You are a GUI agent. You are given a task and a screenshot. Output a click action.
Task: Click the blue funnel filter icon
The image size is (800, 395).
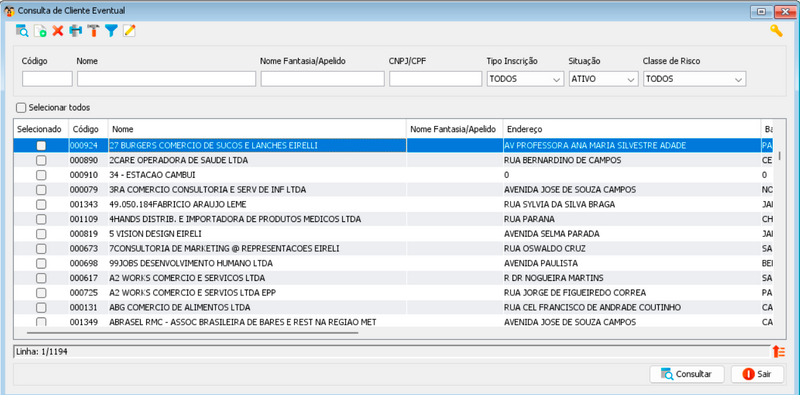click(111, 31)
